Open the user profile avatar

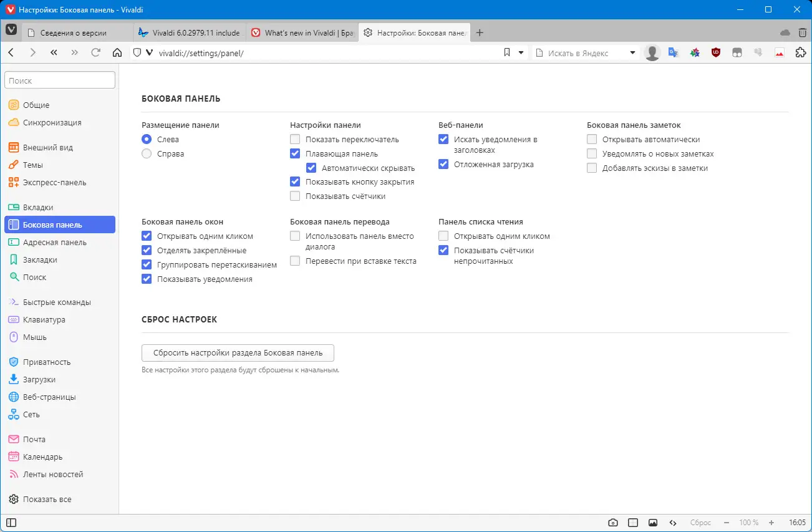[x=652, y=53]
